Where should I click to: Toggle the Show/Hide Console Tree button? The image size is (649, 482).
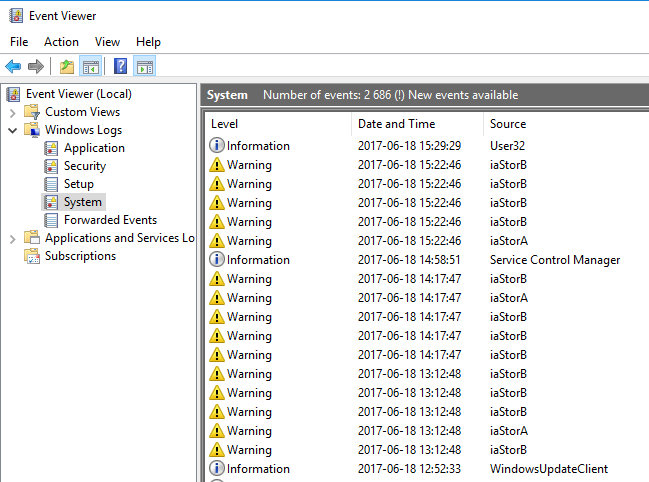point(90,67)
